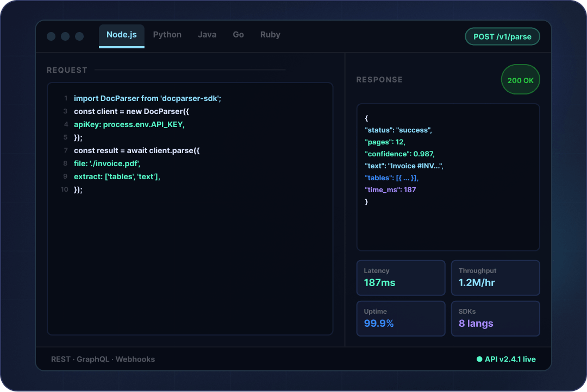Open the Uptime 99.9% stat card
587x392 pixels.
click(x=401, y=318)
